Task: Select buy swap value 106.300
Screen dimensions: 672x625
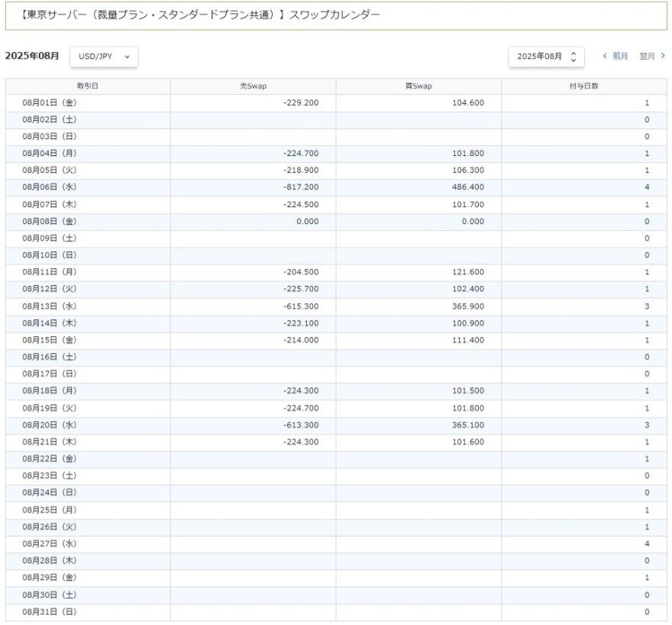Action: point(468,170)
